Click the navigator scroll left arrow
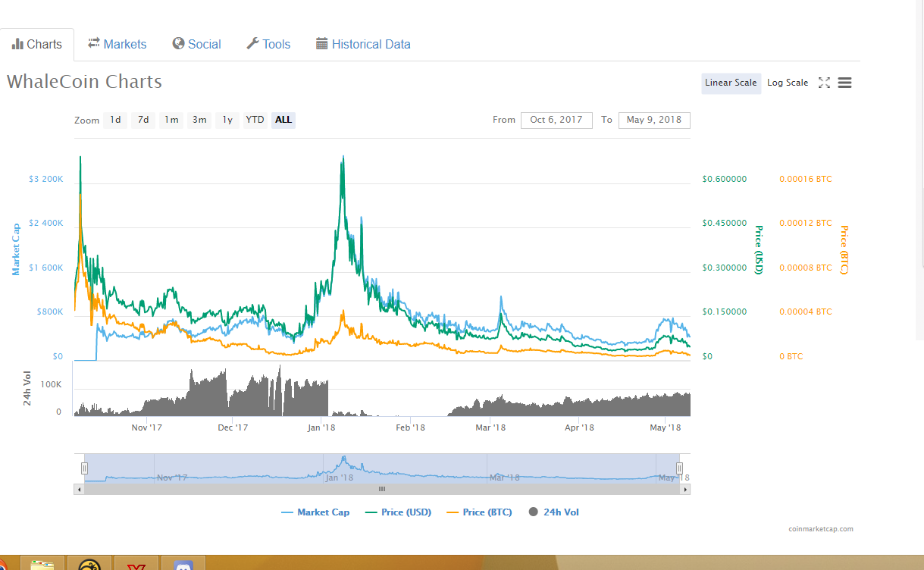The image size is (924, 570). point(78,490)
